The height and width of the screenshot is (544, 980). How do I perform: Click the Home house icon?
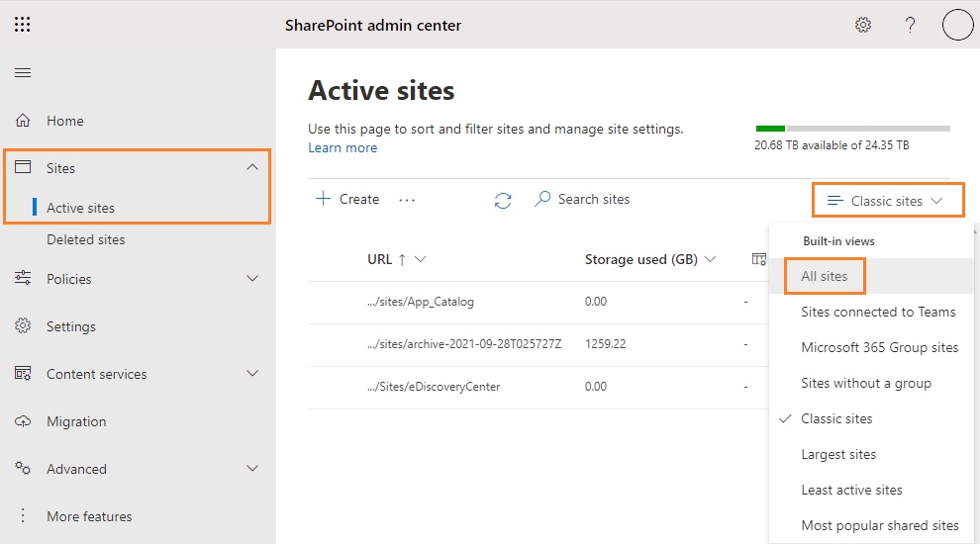click(x=23, y=120)
